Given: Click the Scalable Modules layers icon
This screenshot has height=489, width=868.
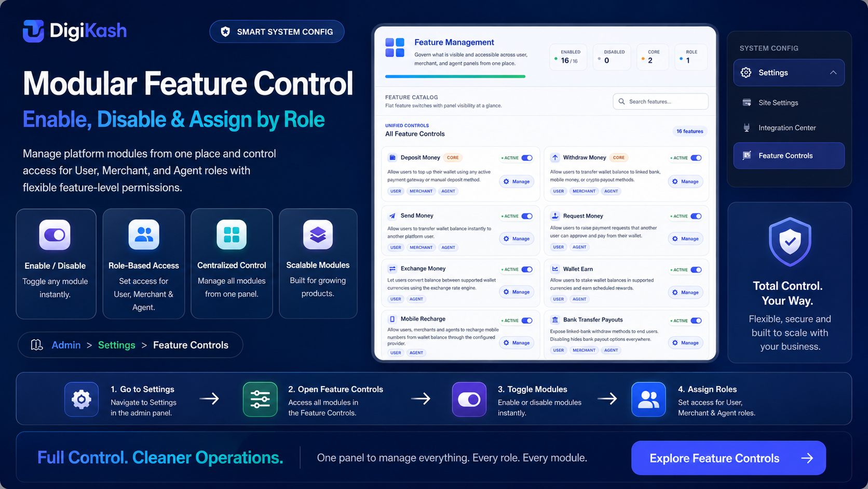Looking at the screenshot, I should [318, 235].
